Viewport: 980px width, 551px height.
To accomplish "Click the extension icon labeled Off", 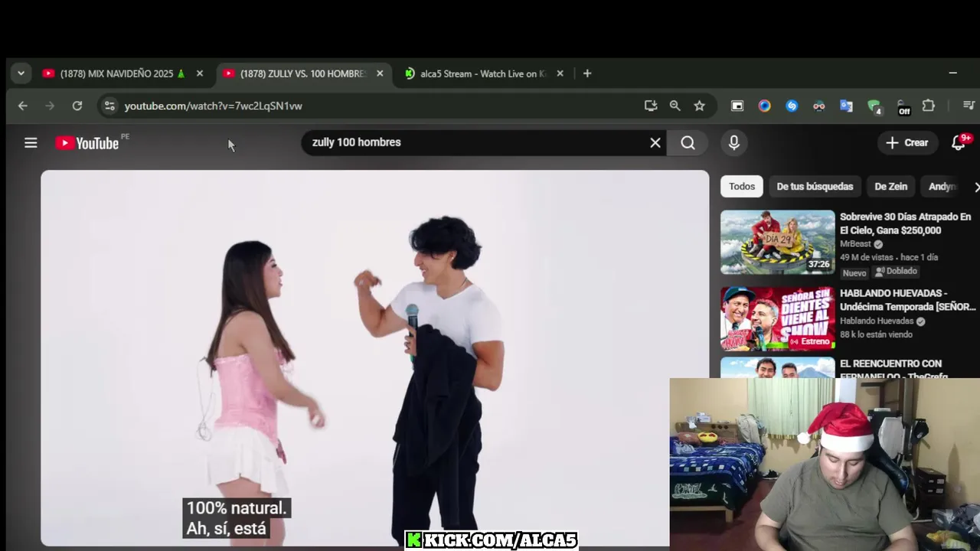I will point(903,107).
